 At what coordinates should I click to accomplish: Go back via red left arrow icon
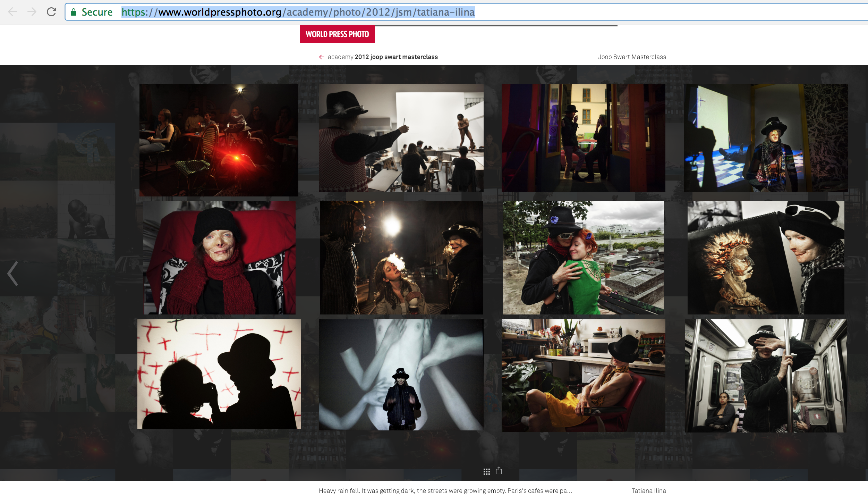(322, 57)
